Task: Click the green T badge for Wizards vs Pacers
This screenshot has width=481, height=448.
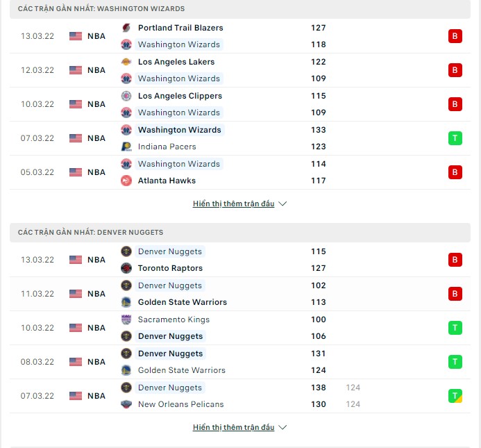Action: (455, 138)
